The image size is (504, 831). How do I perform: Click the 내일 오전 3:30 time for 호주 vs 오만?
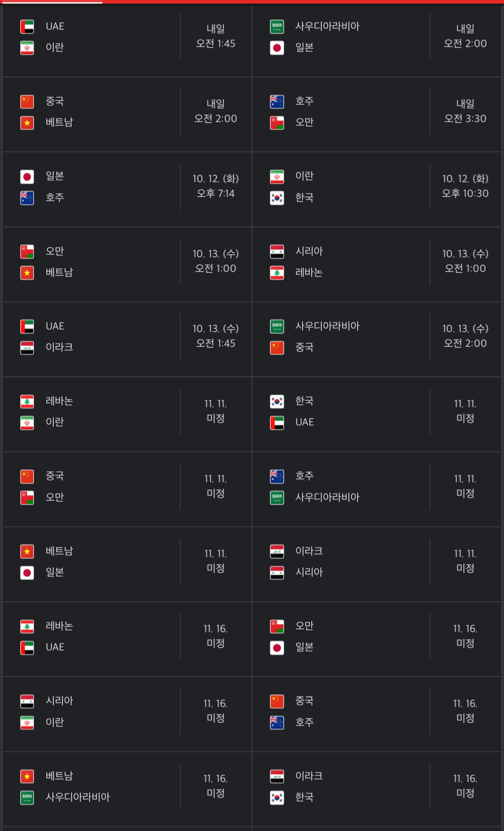(465, 111)
